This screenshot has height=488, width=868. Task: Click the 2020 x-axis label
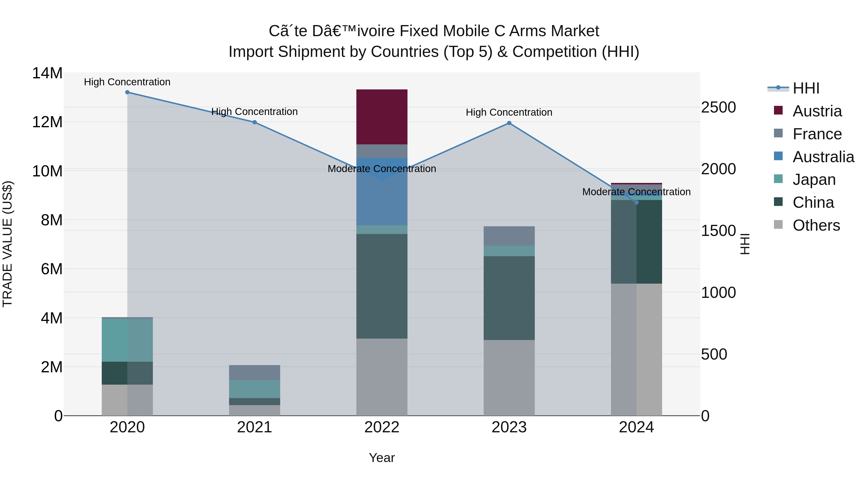point(127,427)
